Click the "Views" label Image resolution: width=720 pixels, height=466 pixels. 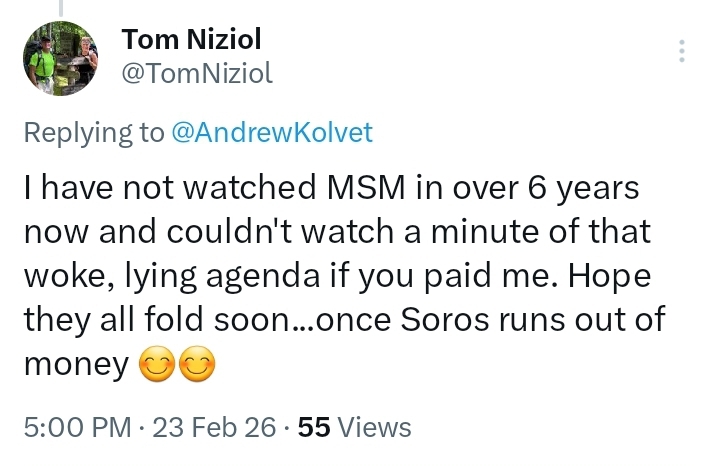coord(375,427)
